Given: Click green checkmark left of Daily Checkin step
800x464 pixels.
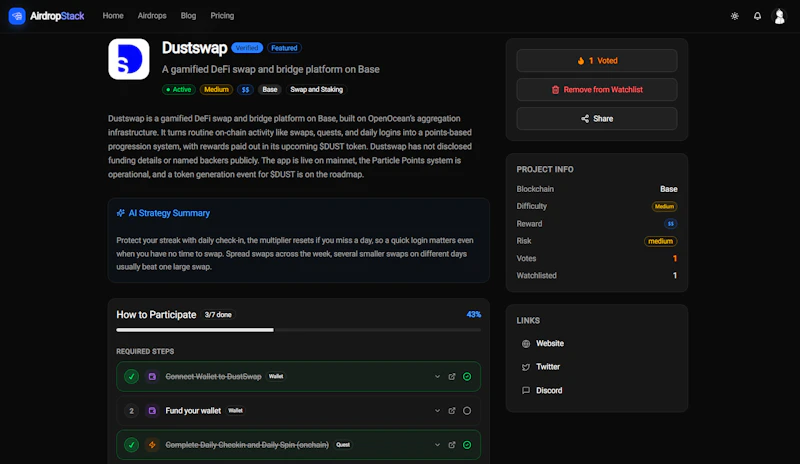Looking at the screenshot, I should [x=132, y=445].
